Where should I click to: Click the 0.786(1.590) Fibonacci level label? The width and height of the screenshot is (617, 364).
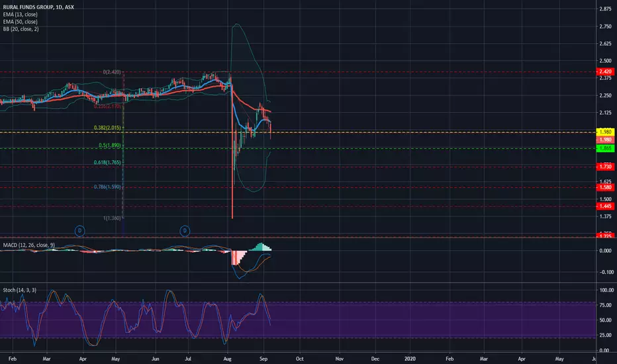(x=107, y=187)
